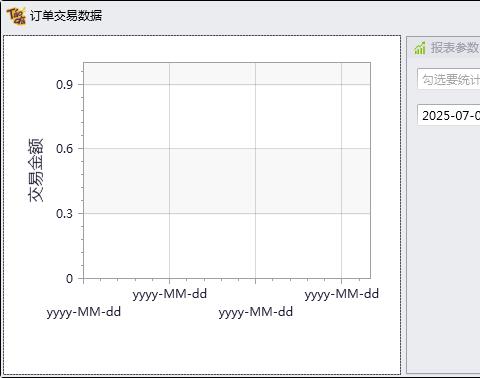
Task: Click the 0 y-axis origin label
Action: tap(69, 278)
